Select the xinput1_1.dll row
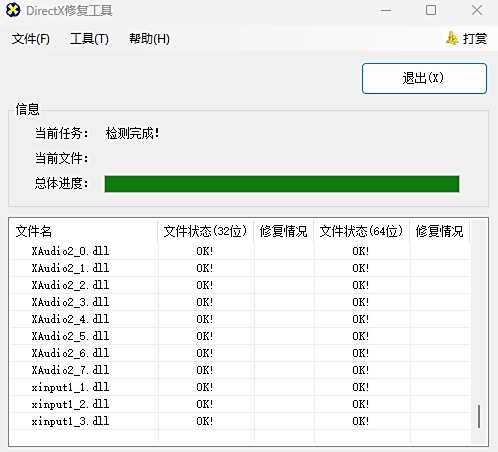Screen dimensions: 498x452 (x=240, y=387)
